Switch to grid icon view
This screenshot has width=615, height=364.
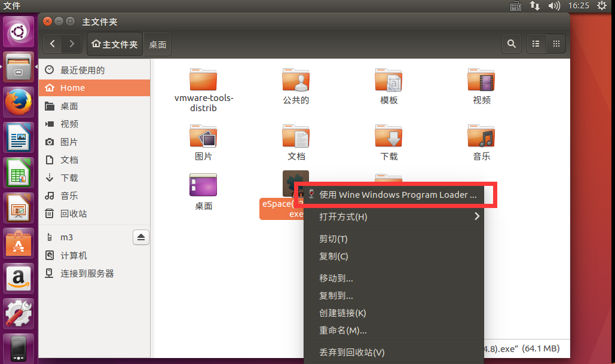click(556, 44)
